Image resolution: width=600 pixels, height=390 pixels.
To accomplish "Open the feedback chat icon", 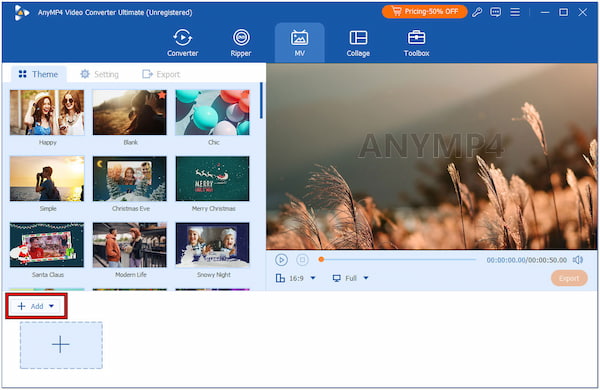I will point(496,12).
